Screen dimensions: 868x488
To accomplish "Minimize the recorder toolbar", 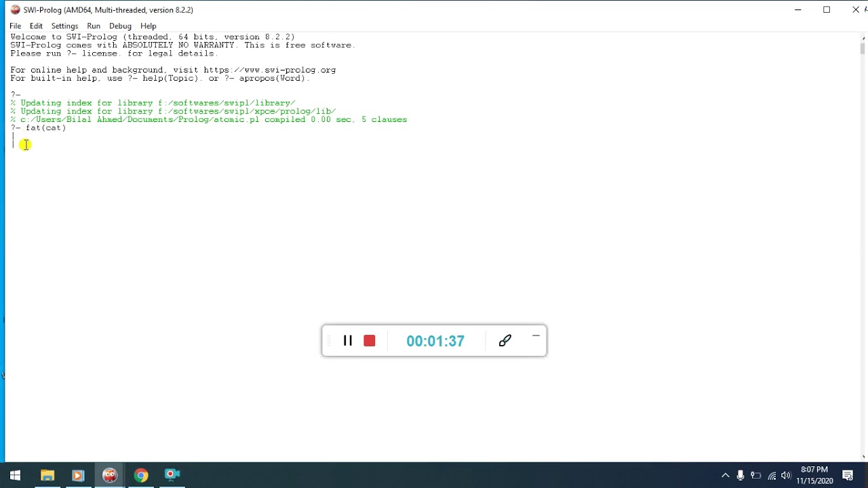I will pyautogui.click(x=536, y=335).
